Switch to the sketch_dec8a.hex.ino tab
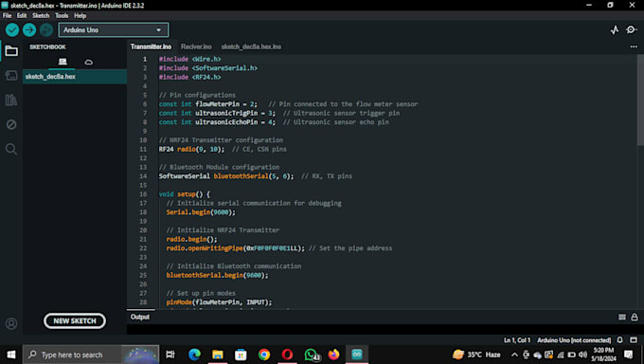The height and width of the screenshot is (364, 644). click(x=251, y=46)
